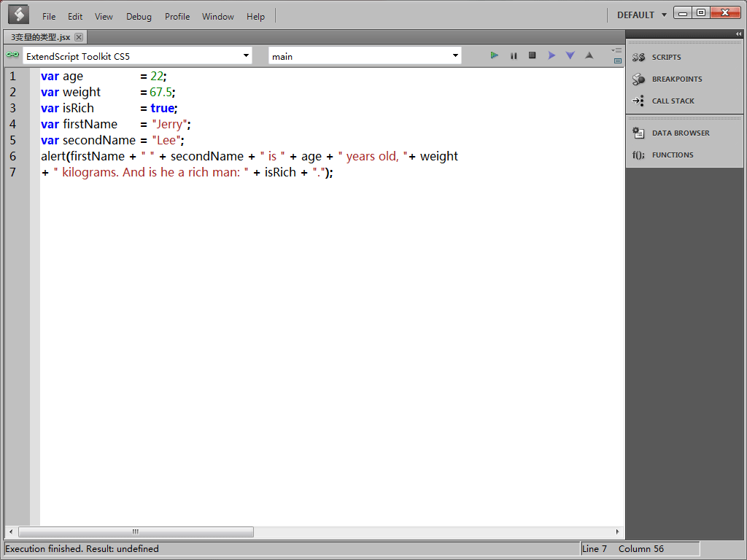Click the value 22 on line 1
Image resolution: width=747 pixels, height=560 pixels.
point(157,76)
